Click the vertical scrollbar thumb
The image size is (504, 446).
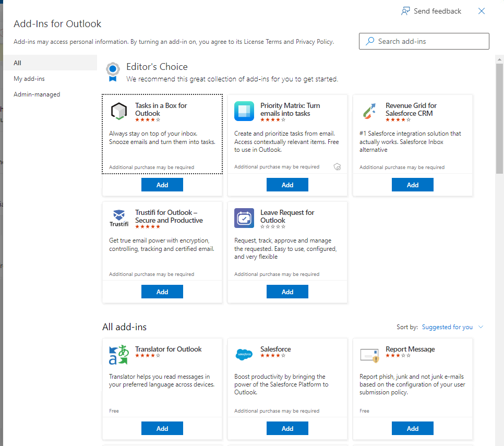click(499, 118)
